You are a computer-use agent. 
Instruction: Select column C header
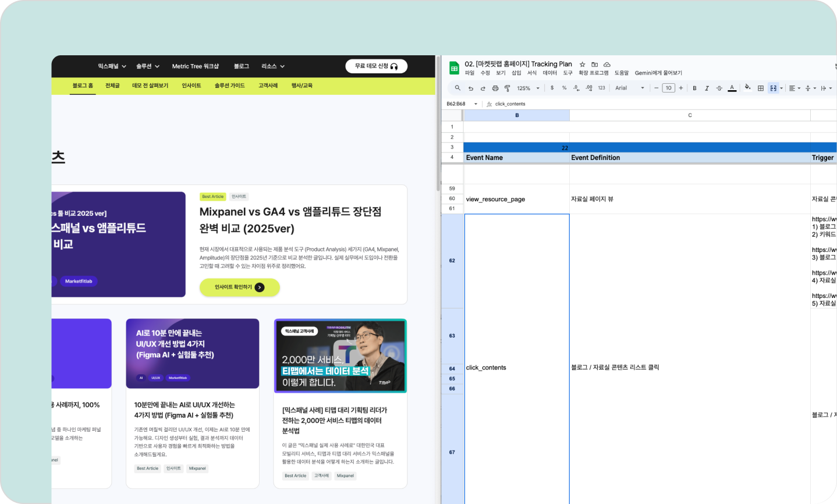pos(690,115)
